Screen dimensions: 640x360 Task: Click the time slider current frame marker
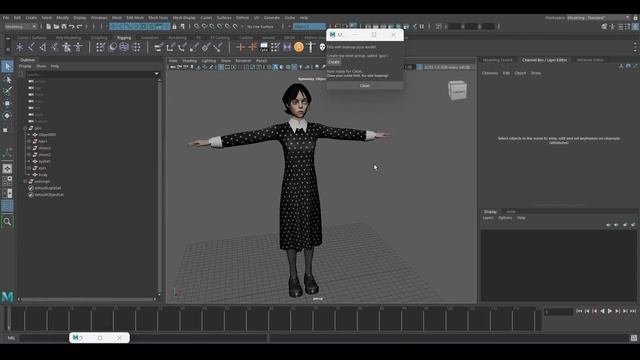point(8,318)
